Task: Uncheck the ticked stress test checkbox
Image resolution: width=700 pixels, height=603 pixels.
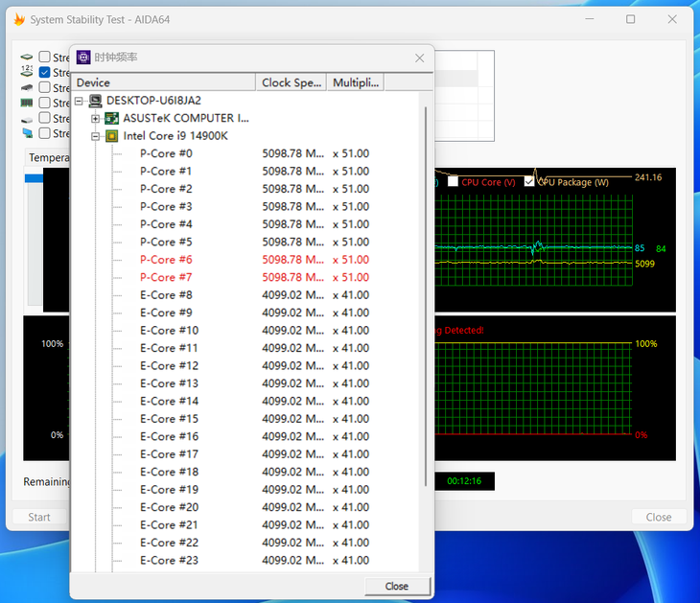Action: tap(44, 73)
